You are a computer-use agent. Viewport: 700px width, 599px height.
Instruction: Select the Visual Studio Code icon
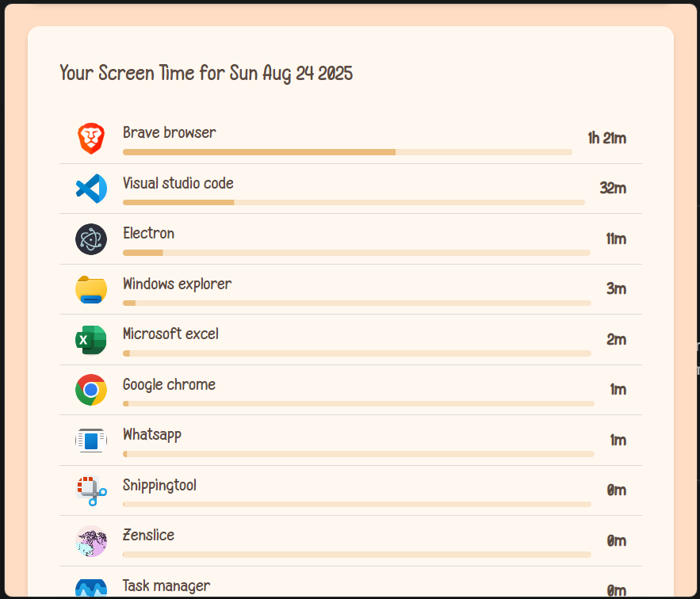pos(90,189)
